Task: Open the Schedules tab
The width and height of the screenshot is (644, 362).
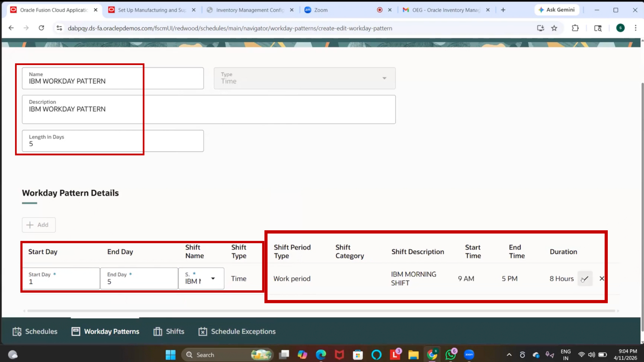Action: [x=35, y=331]
